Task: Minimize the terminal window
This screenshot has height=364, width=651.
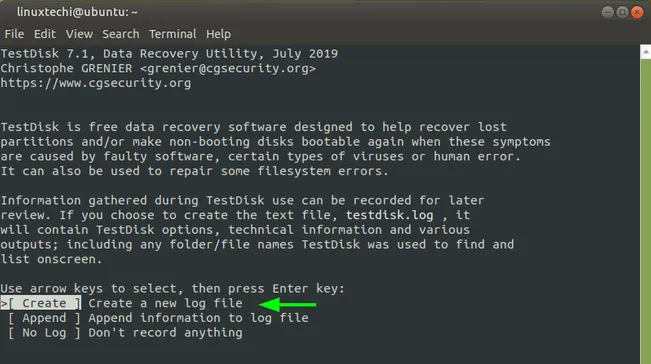Action: 607,12
